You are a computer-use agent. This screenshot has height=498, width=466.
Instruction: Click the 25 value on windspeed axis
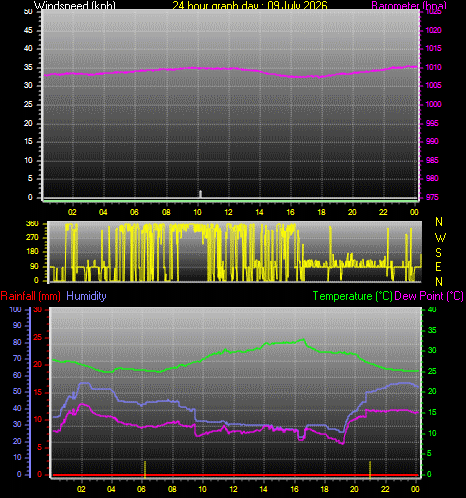tap(28, 104)
